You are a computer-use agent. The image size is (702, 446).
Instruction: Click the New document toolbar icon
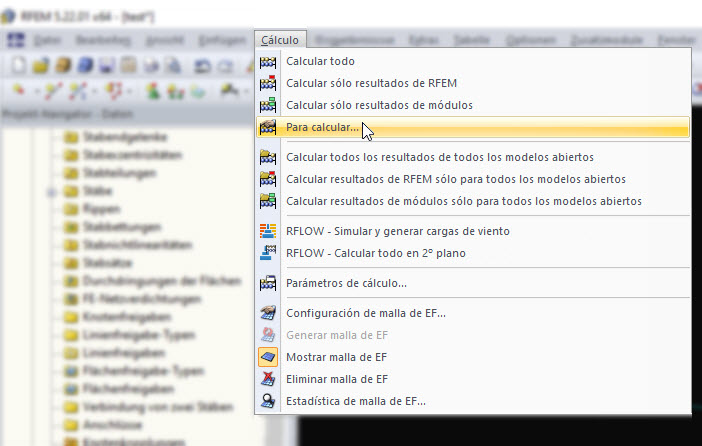(x=19, y=65)
